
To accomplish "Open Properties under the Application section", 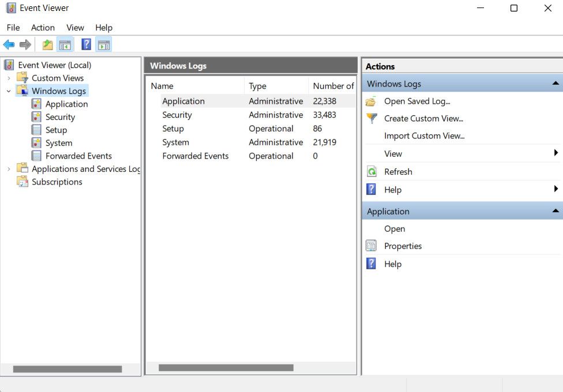I will tap(403, 246).
